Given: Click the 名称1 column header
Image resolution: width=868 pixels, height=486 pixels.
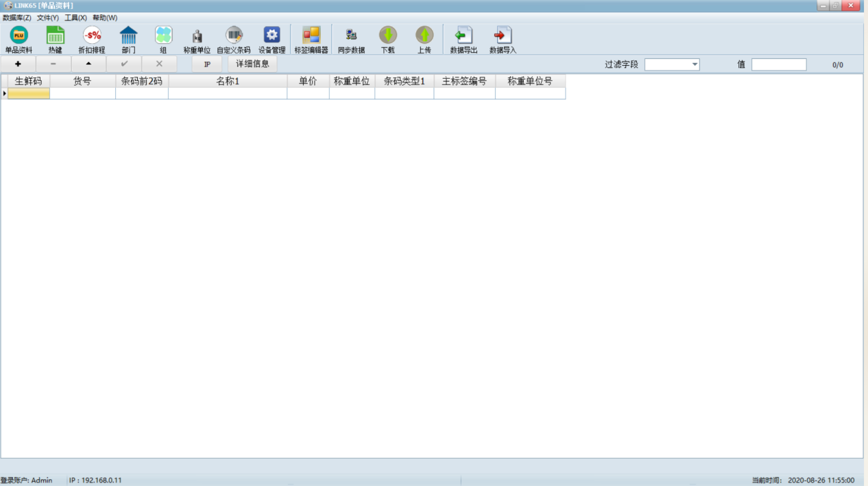Looking at the screenshot, I should click(228, 81).
